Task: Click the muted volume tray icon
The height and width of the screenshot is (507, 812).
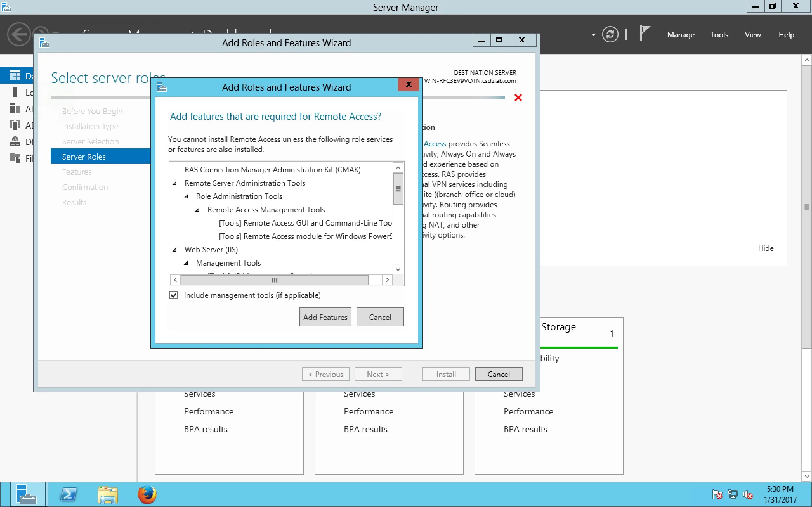Action: [748, 494]
